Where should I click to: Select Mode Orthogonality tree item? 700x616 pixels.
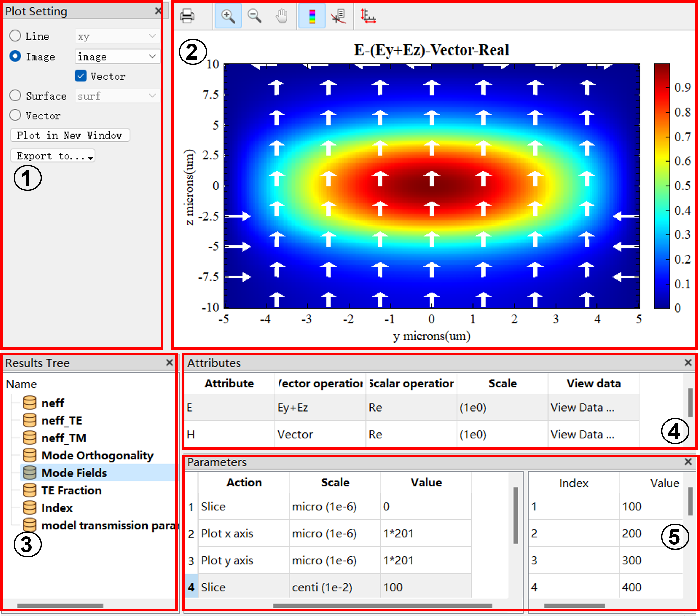click(98, 456)
